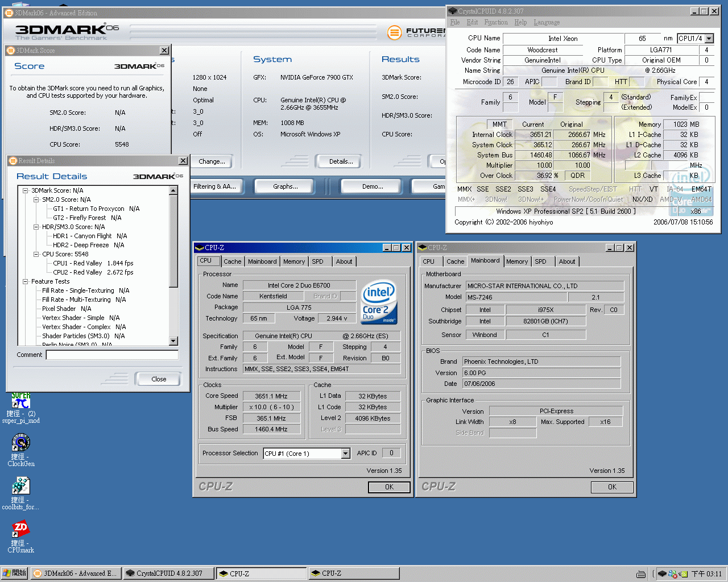Open the Edit menu in CrystalCPUID
This screenshot has height=582, width=728.
472,22
